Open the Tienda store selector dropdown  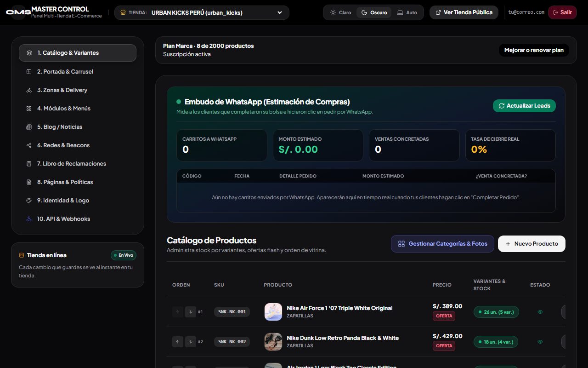coord(202,12)
